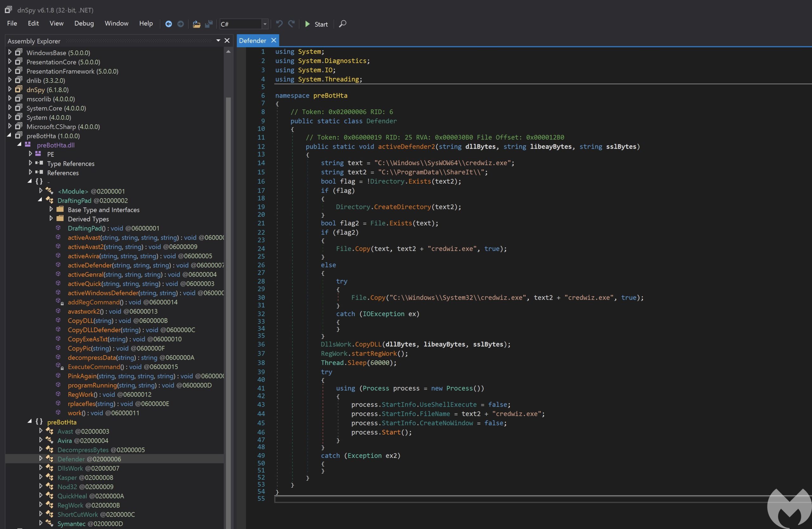Select activeDefender method in tree
812x529 pixels.
(x=146, y=265)
